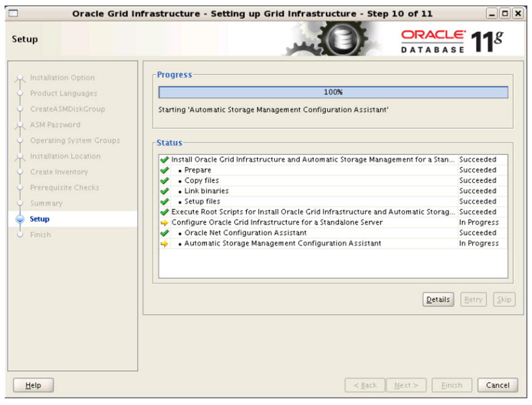The width and height of the screenshot is (532, 405).
Task: Open the window menu icon in title bar
Action: tap(13, 13)
